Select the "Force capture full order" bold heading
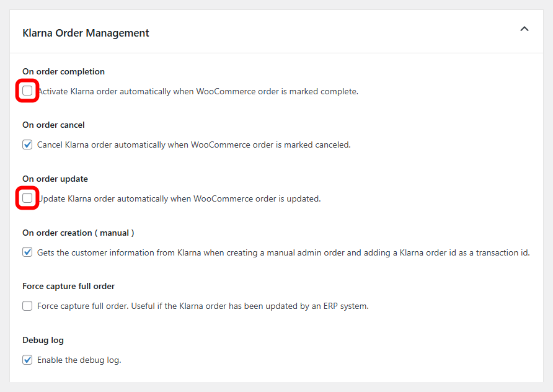This screenshot has width=553, height=392. click(68, 286)
